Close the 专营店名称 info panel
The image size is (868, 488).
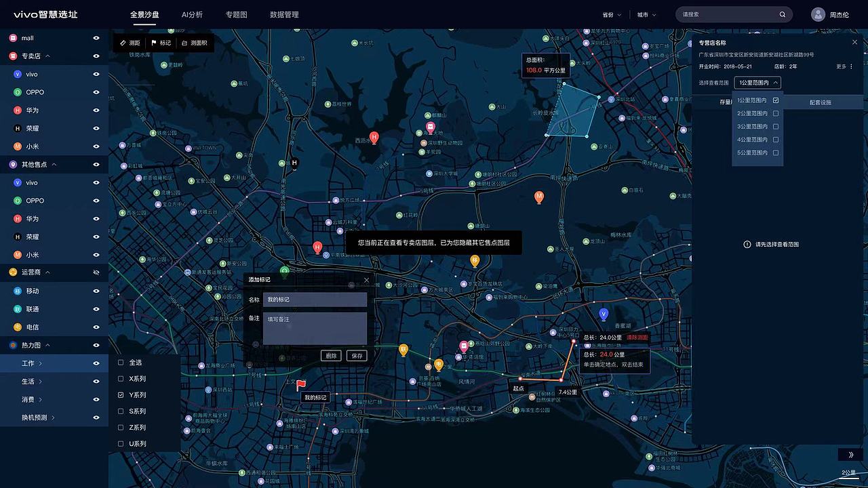tap(854, 42)
